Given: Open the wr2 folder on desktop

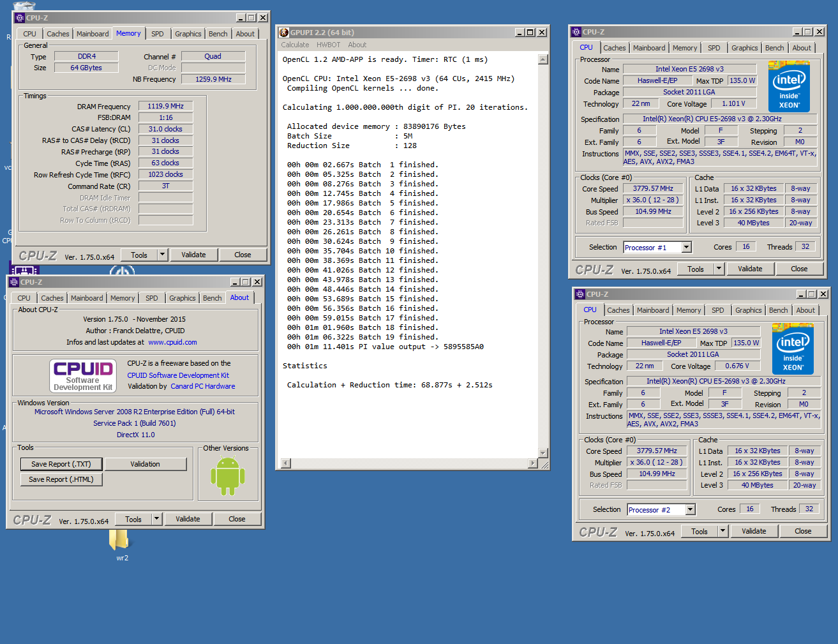Looking at the screenshot, I should pyautogui.click(x=119, y=541).
